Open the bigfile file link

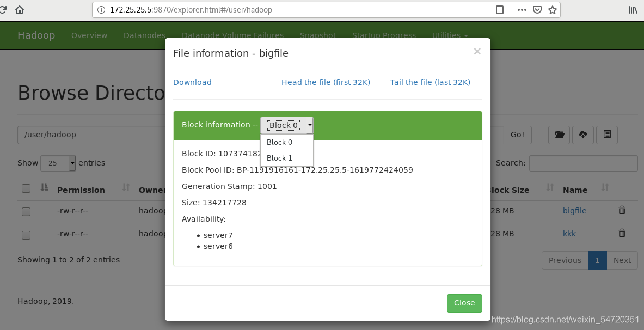574,211
